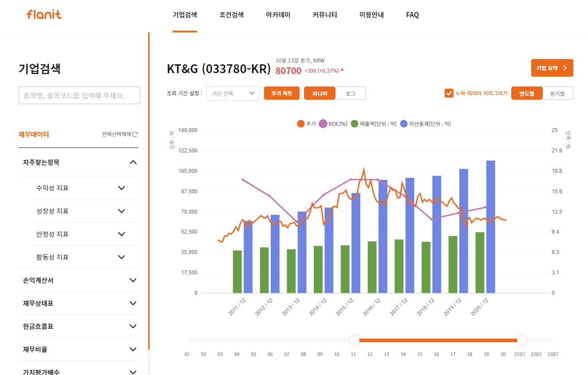Click the 주가 차트 button
The height and width of the screenshot is (375, 588).
[282, 93]
